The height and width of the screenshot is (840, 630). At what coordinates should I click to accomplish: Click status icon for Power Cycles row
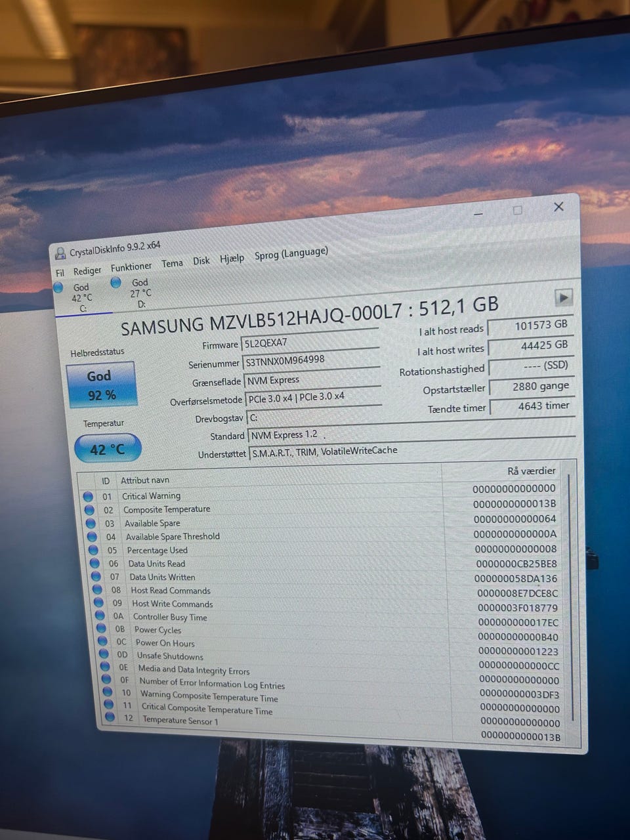point(101,629)
